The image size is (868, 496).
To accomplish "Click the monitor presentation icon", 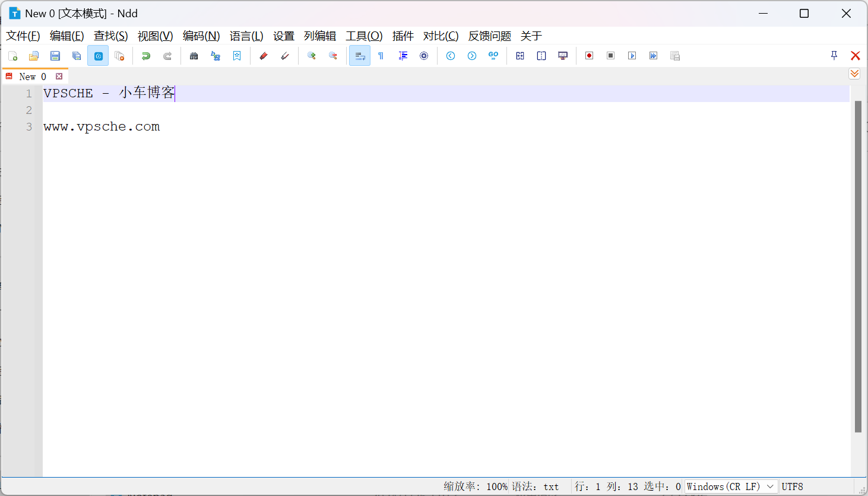I will coord(563,56).
